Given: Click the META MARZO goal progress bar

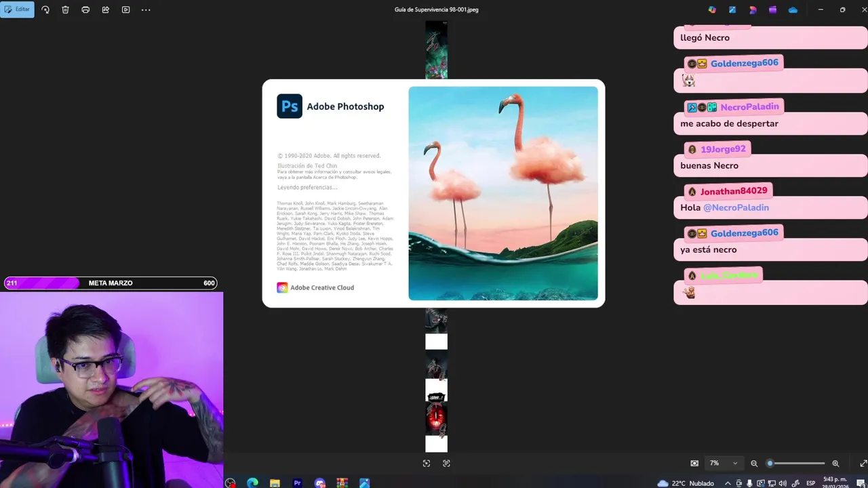Looking at the screenshot, I should 111,283.
